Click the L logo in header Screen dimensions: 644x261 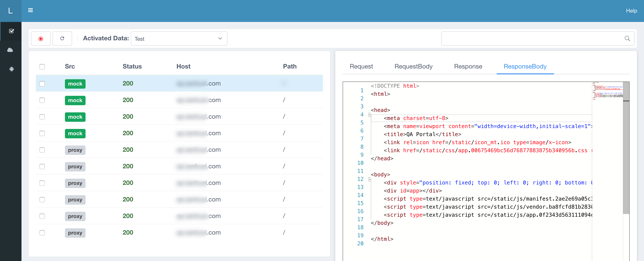click(10, 11)
